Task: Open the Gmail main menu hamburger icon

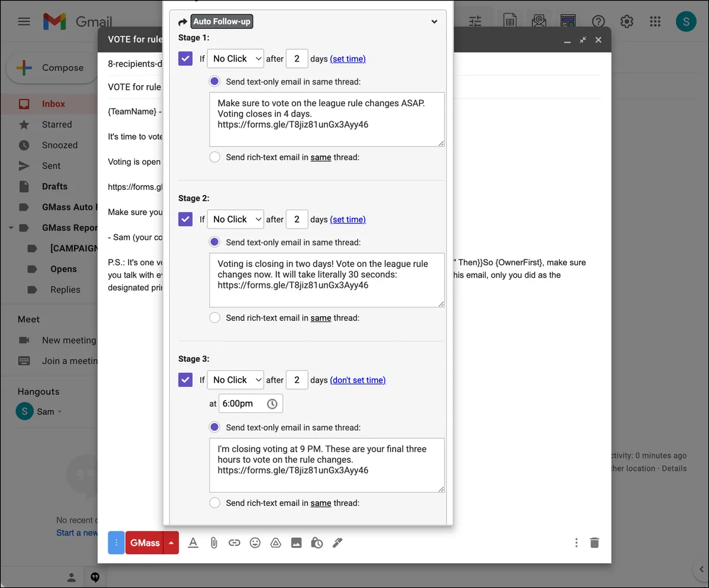Action: [24, 22]
